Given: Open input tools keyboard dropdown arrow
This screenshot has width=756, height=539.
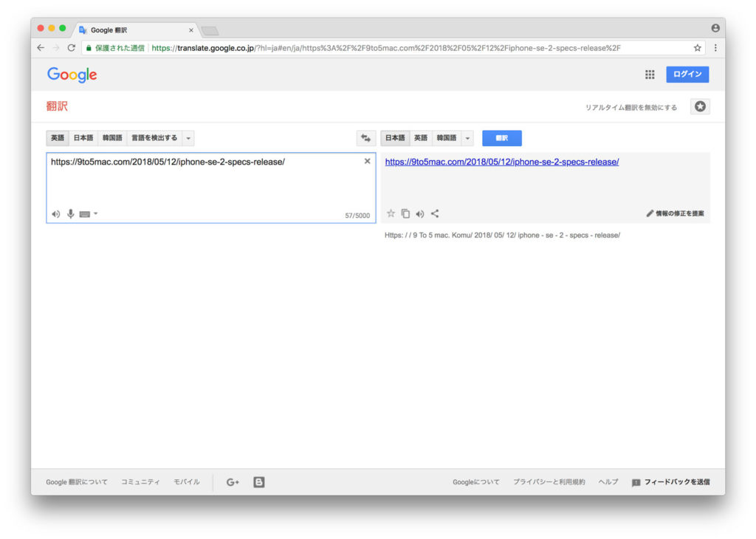Looking at the screenshot, I should 95,213.
